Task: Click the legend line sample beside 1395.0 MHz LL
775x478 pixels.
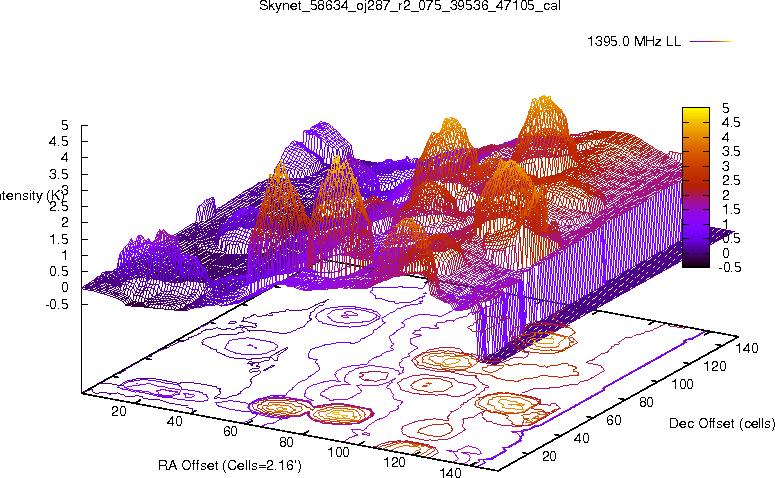Action: 710,42
